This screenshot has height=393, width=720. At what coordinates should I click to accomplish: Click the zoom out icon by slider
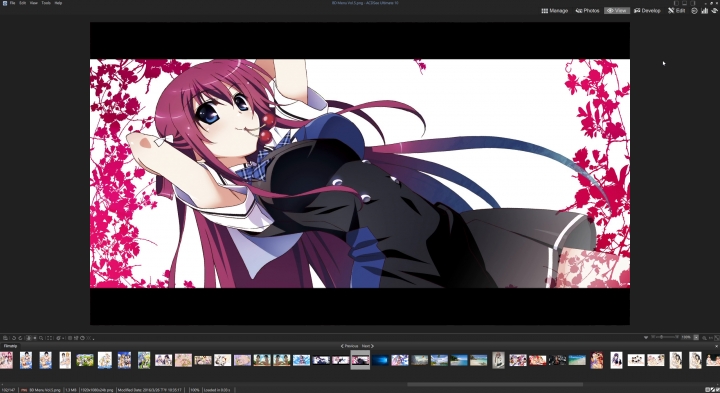(653, 337)
